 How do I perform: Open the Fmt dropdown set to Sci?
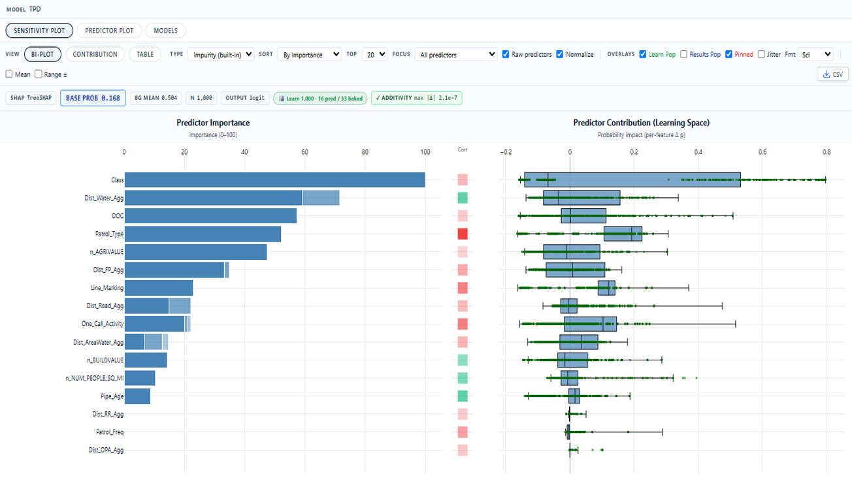pos(815,55)
